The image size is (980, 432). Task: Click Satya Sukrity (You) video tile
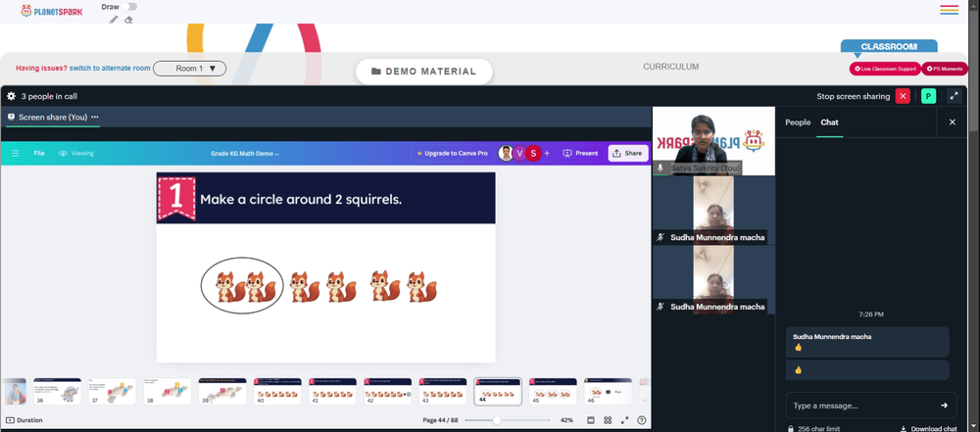tap(713, 141)
